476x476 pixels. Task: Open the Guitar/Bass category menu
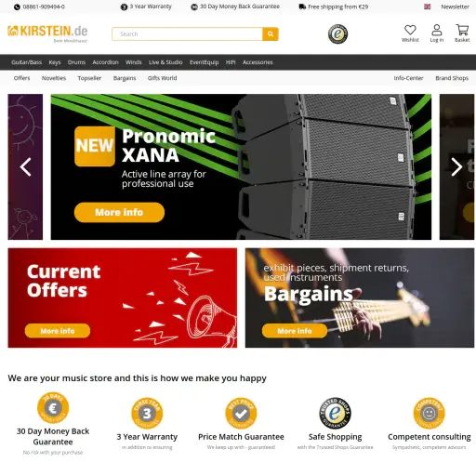coord(26,62)
